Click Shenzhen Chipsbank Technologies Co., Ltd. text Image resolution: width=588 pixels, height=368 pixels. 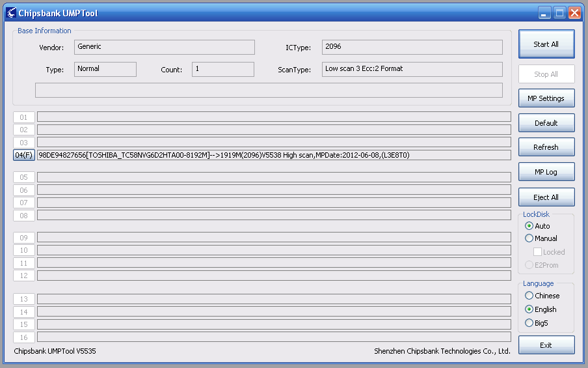[442, 351]
